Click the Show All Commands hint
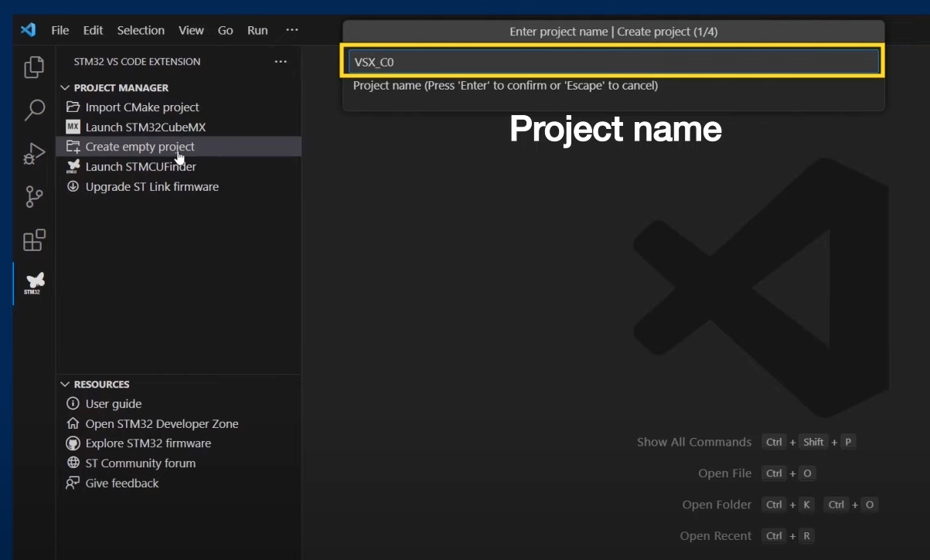The image size is (930, 560). click(x=694, y=443)
